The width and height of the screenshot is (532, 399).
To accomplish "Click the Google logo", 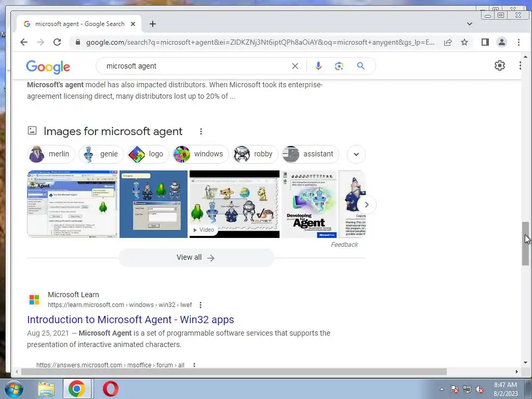I will coord(48,67).
